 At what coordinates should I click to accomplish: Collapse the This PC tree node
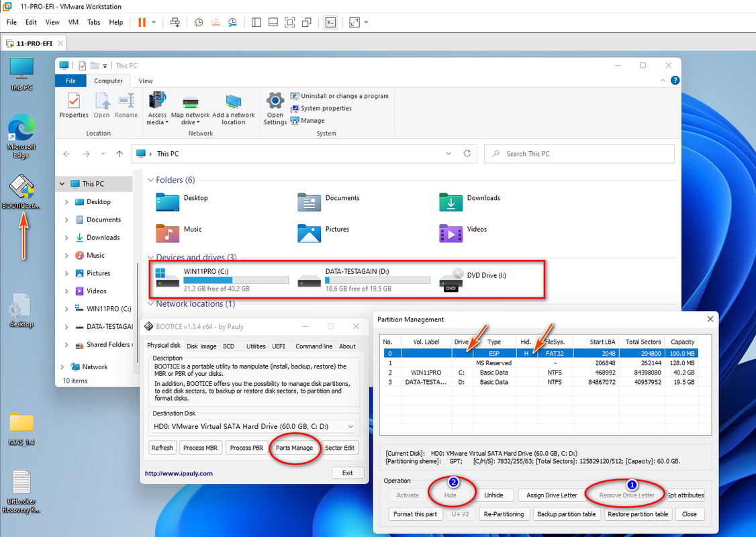[x=62, y=184]
